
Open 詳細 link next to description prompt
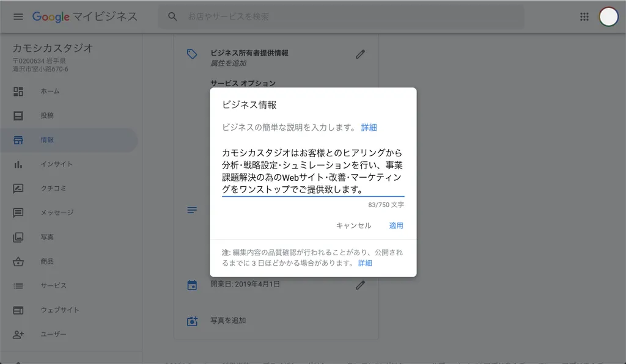click(x=369, y=128)
